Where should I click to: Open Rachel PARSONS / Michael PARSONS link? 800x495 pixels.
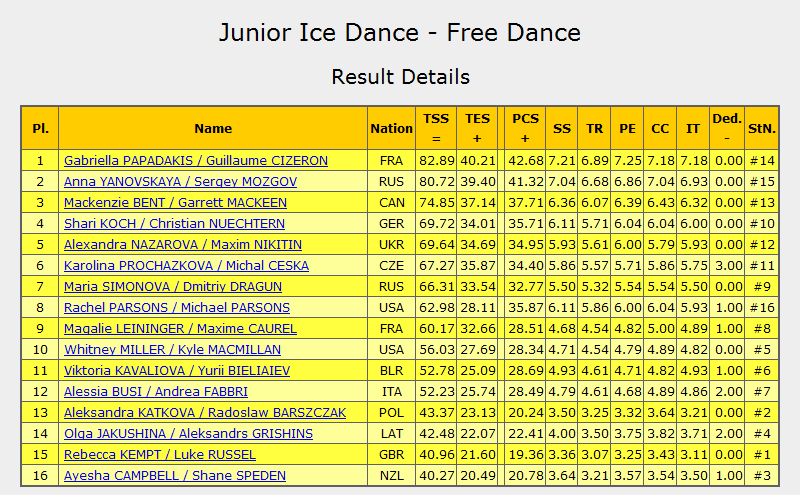click(x=177, y=307)
